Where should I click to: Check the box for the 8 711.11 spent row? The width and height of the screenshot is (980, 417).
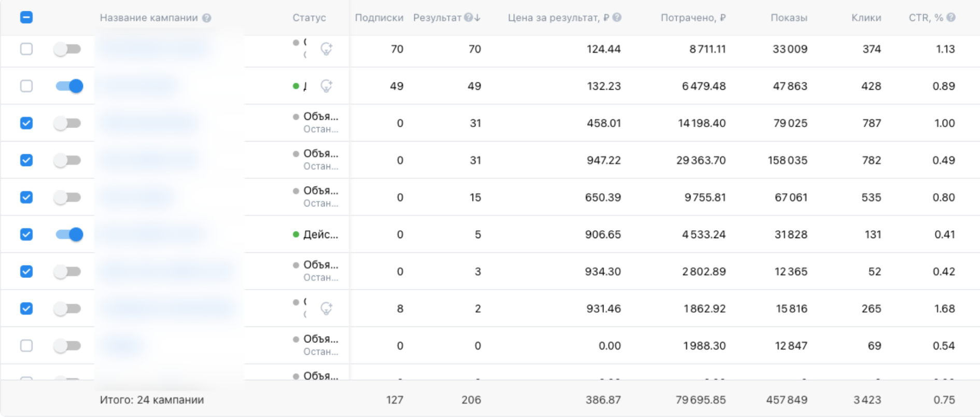[26, 49]
